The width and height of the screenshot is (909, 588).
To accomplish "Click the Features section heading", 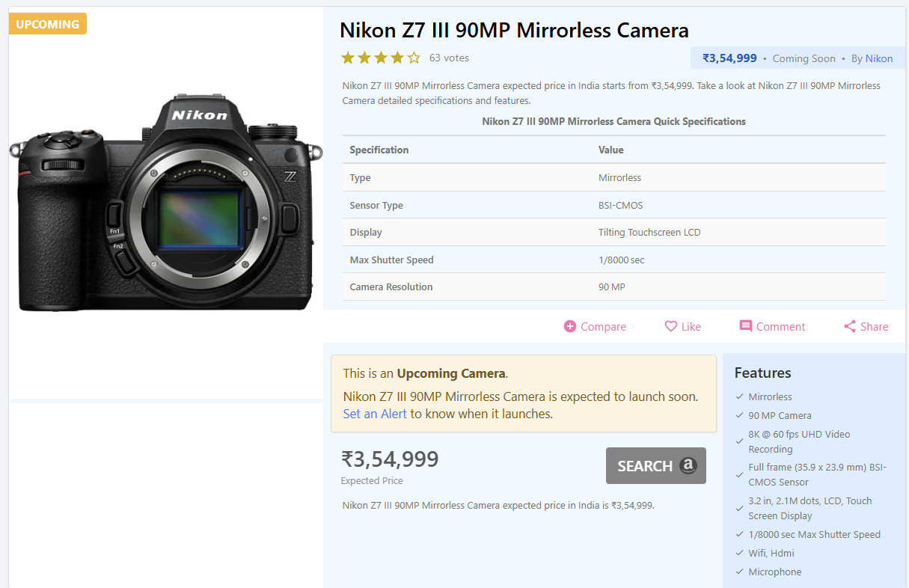I will coord(762,373).
